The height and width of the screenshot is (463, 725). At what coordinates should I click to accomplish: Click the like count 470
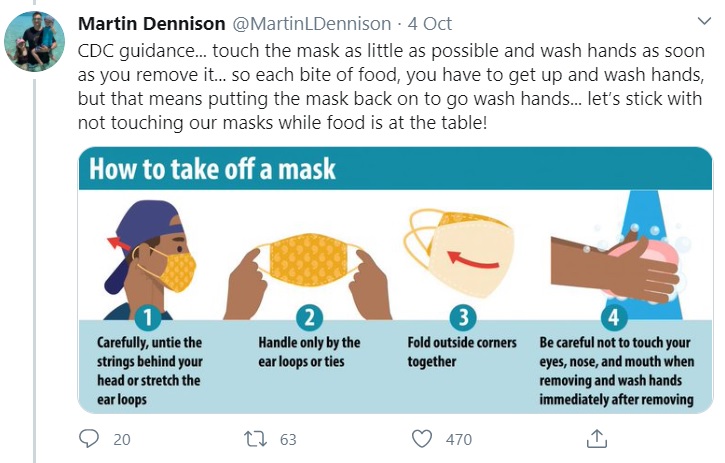[459, 439]
